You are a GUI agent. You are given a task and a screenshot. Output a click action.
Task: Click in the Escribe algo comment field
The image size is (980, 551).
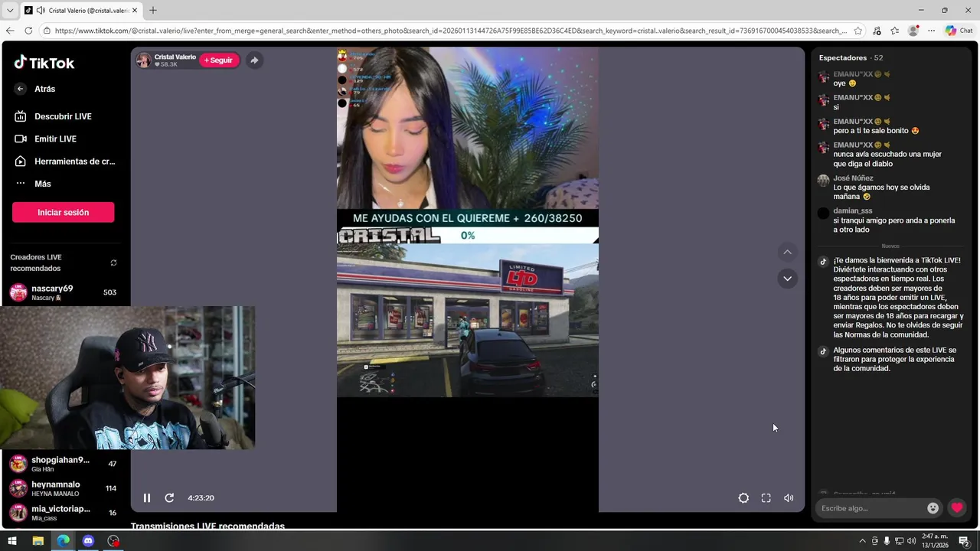click(871, 508)
